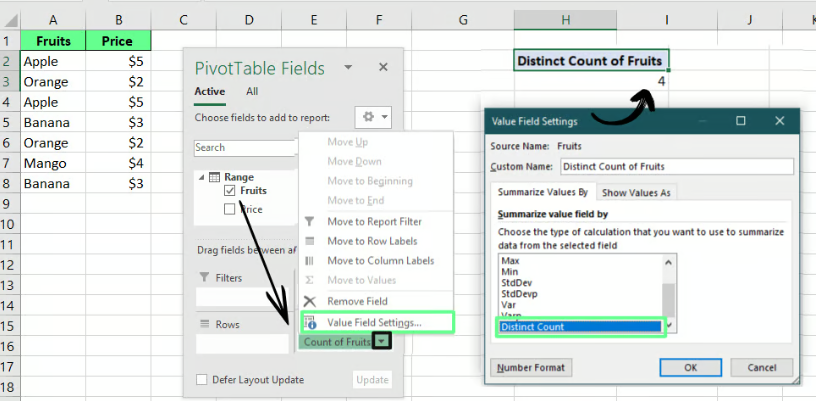
Task: Click the Value Field Settings icon in context menu
Action: click(310, 322)
